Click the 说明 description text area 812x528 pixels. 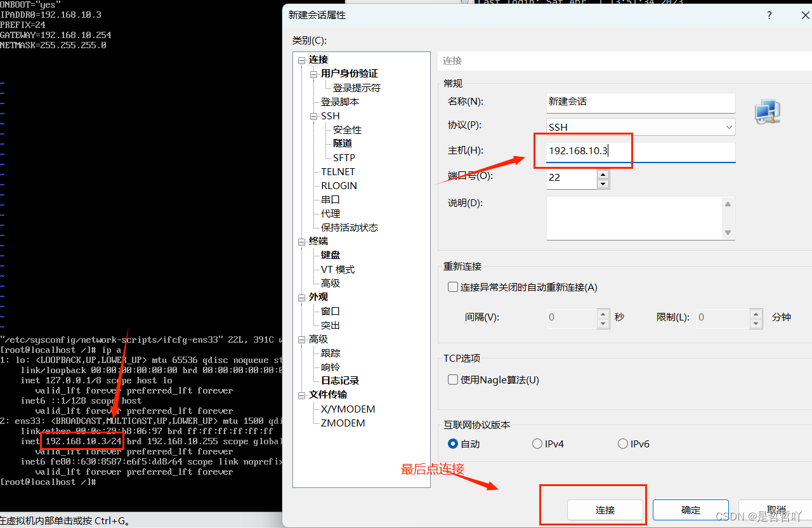(x=635, y=218)
